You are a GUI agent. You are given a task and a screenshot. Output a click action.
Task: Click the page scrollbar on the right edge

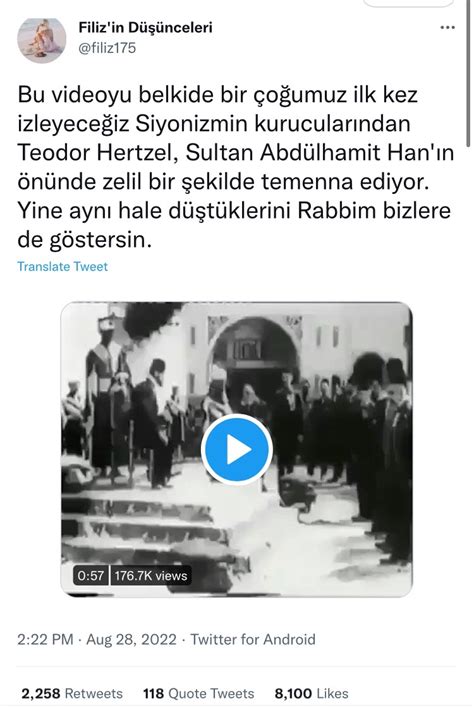(x=469, y=72)
